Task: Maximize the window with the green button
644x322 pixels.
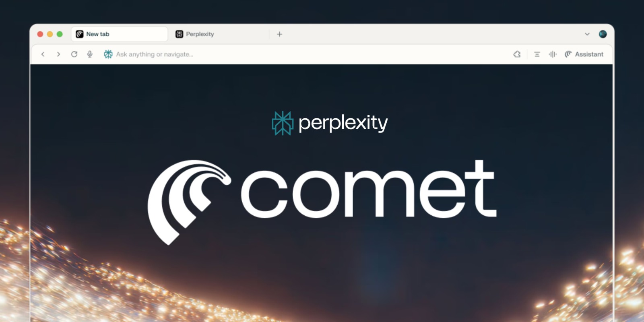Action: [x=60, y=34]
